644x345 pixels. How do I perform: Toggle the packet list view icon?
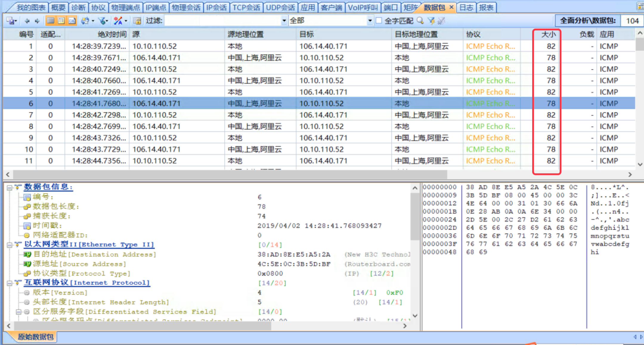pos(51,21)
